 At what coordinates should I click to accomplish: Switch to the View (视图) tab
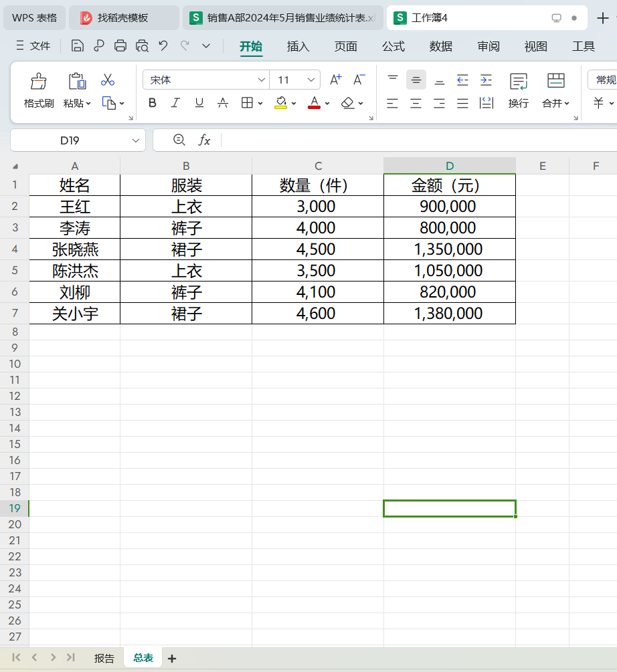535,46
